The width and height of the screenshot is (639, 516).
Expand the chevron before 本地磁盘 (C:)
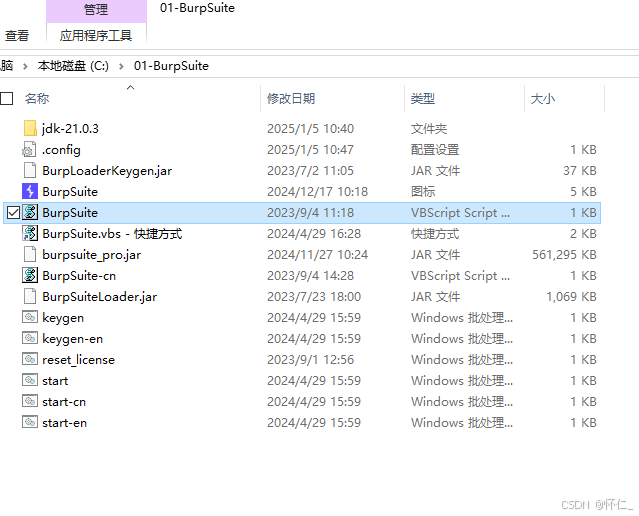(25, 66)
